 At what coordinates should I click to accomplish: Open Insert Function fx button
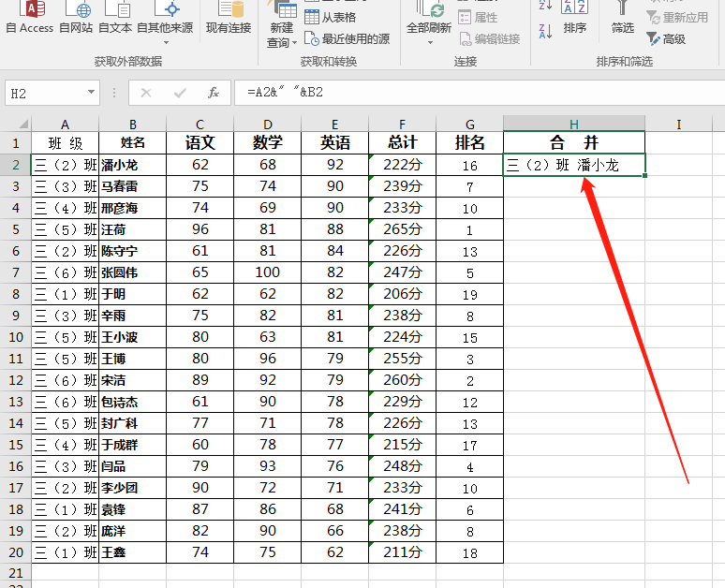click(x=214, y=94)
